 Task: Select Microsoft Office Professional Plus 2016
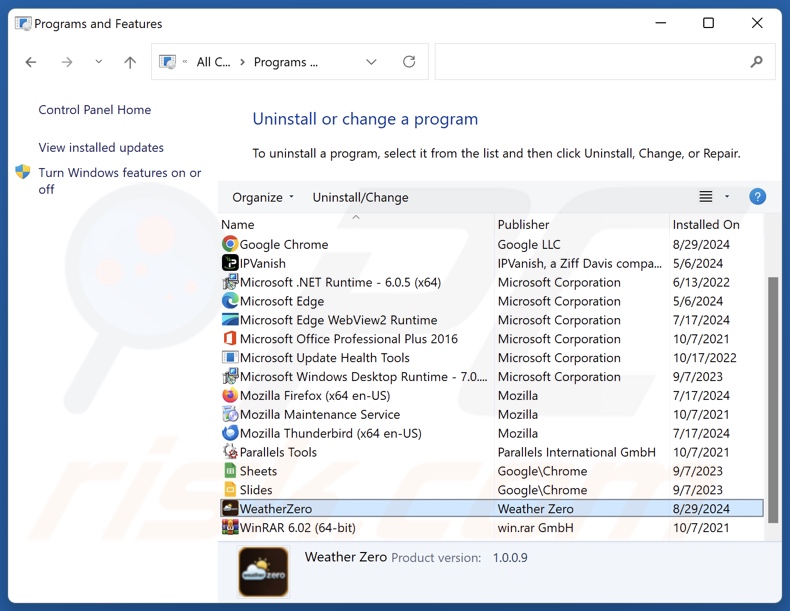tap(349, 339)
